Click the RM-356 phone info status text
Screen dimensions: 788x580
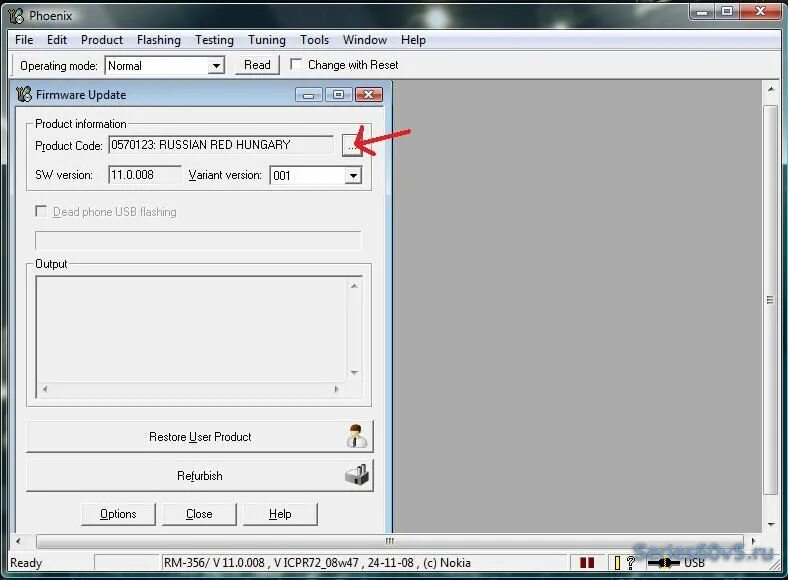pos(317,563)
